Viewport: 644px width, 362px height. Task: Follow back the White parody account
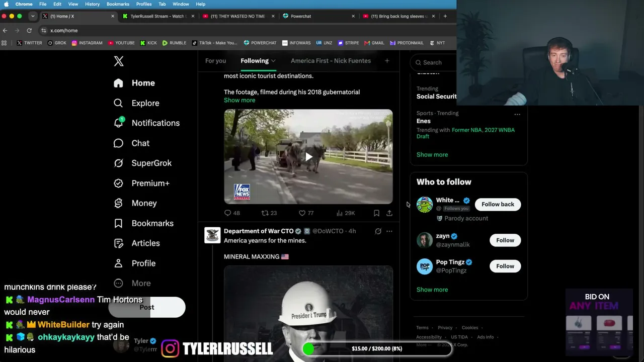click(x=498, y=204)
